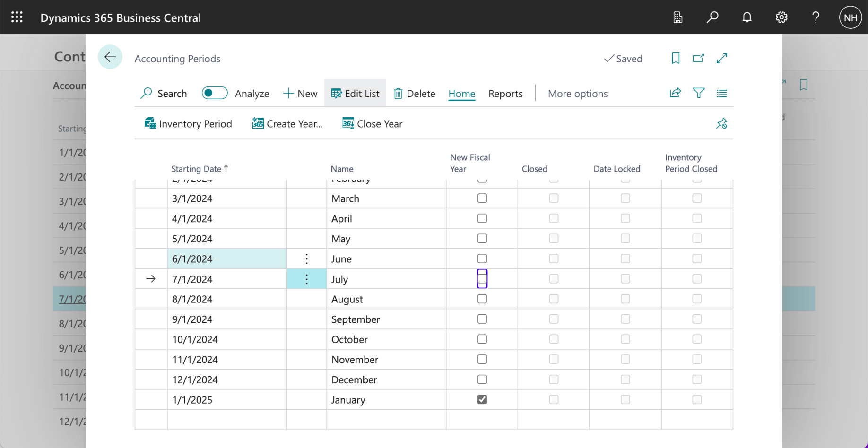
Task: Check New Fiscal Year for June
Action: pyautogui.click(x=482, y=258)
